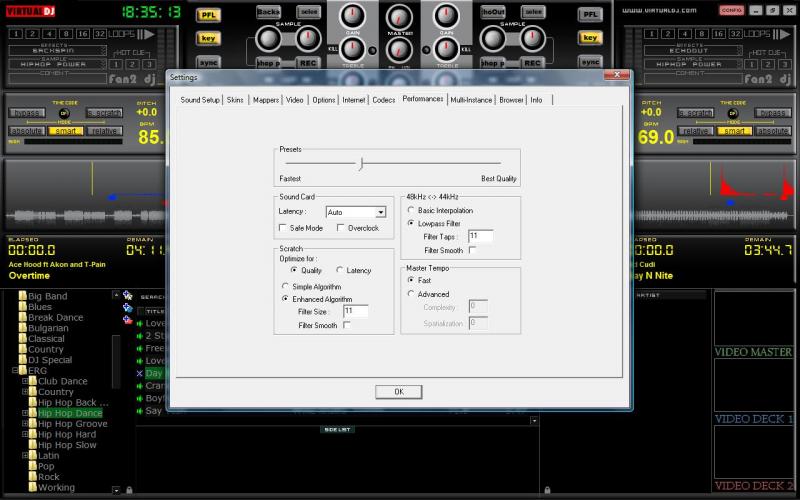
Task: Optimize scratch for Latency
Action: (339, 270)
